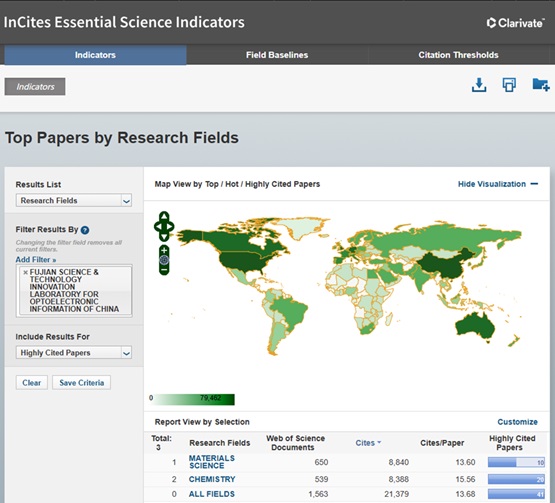This screenshot has height=503, width=555.
Task: Open the Research Fields results list dropdown
Action: coord(74,200)
